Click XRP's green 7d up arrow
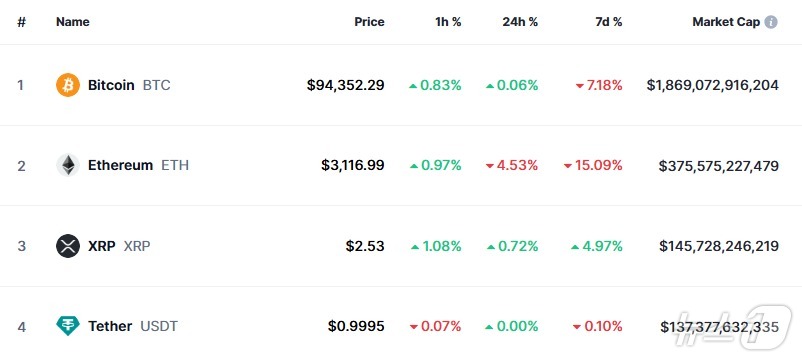The height and width of the screenshot is (362, 802). 575,247
